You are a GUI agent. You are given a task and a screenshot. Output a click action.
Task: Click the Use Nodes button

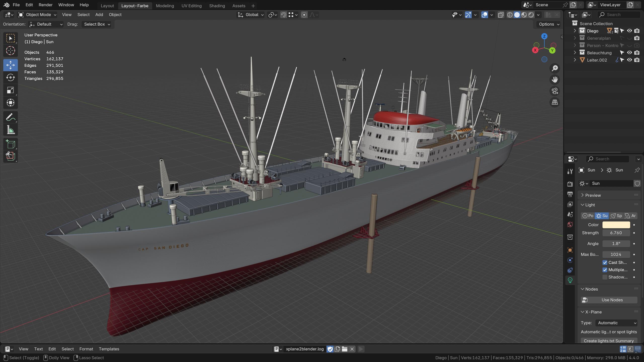click(x=609, y=300)
